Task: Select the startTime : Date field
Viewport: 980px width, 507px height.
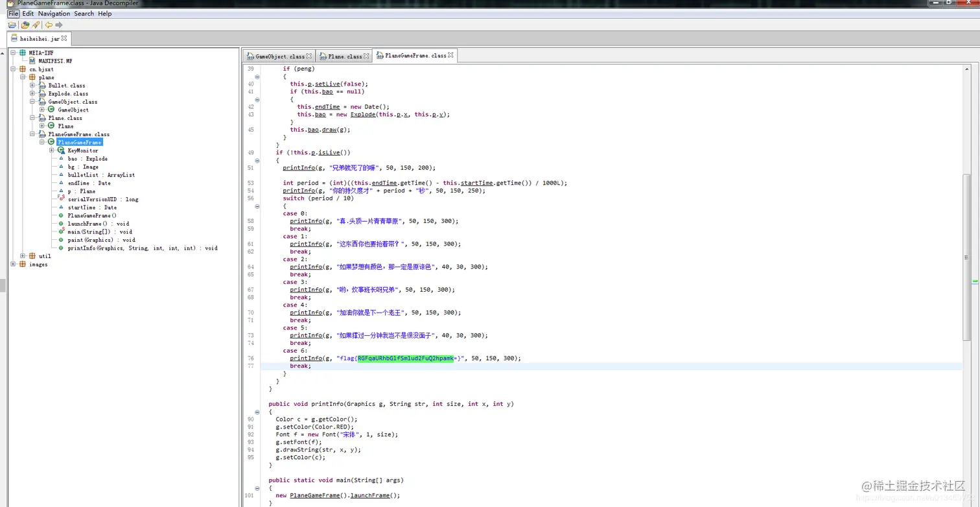Action: point(92,207)
